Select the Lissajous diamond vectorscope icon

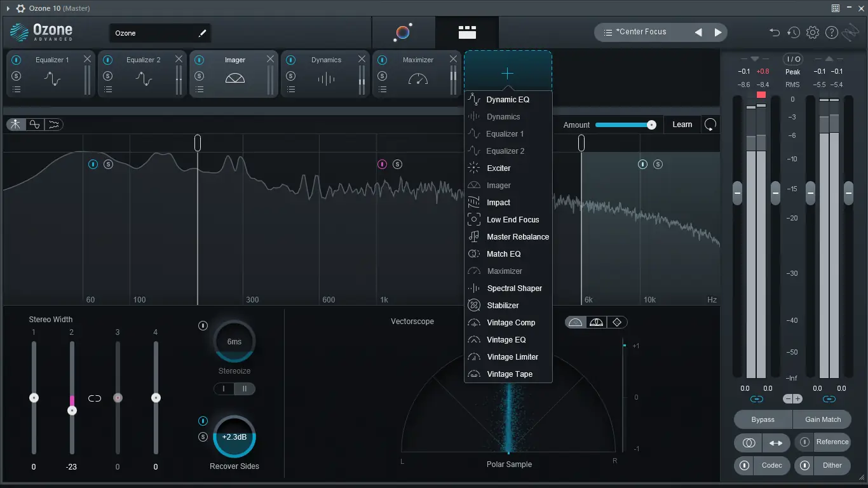(x=616, y=322)
